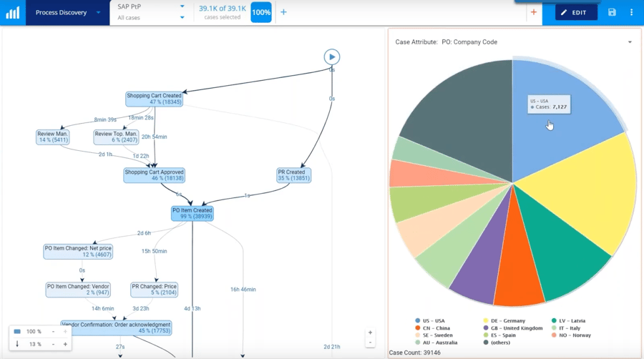Add a new filter with the blue plus

(x=283, y=12)
